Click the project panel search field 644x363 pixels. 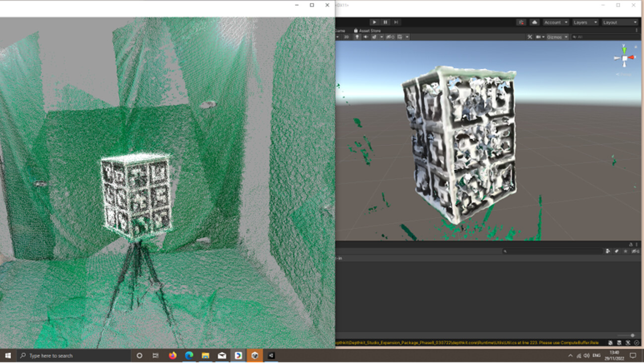pos(551,251)
